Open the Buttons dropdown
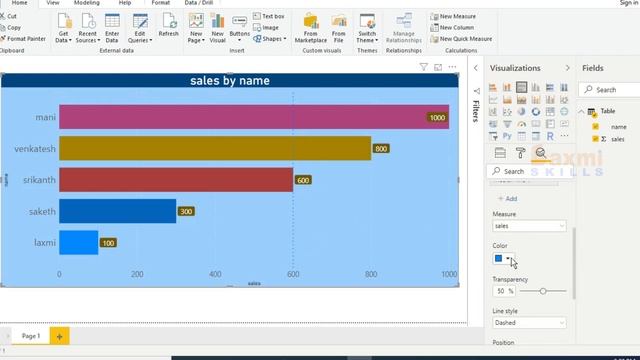The image size is (640, 360). pyautogui.click(x=239, y=28)
